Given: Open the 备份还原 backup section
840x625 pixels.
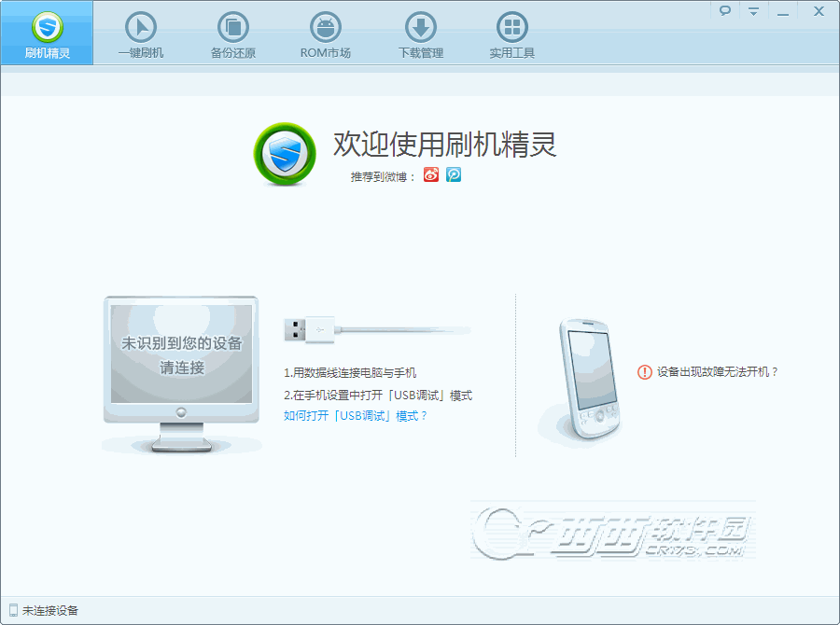Looking at the screenshot, I should pos(232,35).
